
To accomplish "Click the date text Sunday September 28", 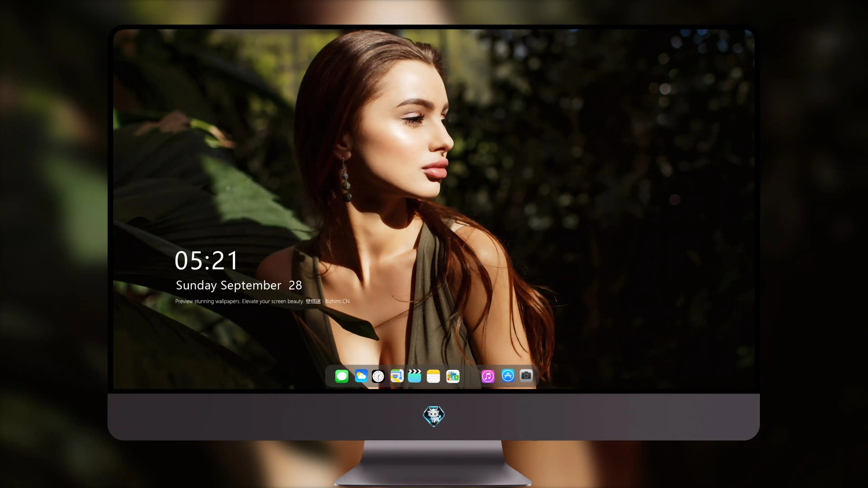I will [x=239, y=285].
